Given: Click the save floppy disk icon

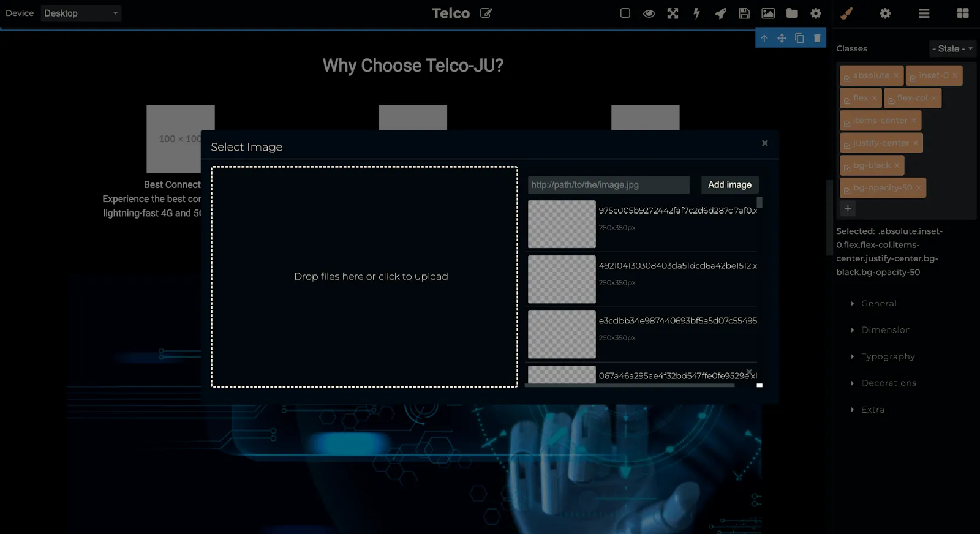Looking at the screenshot, I should [744, 13].
